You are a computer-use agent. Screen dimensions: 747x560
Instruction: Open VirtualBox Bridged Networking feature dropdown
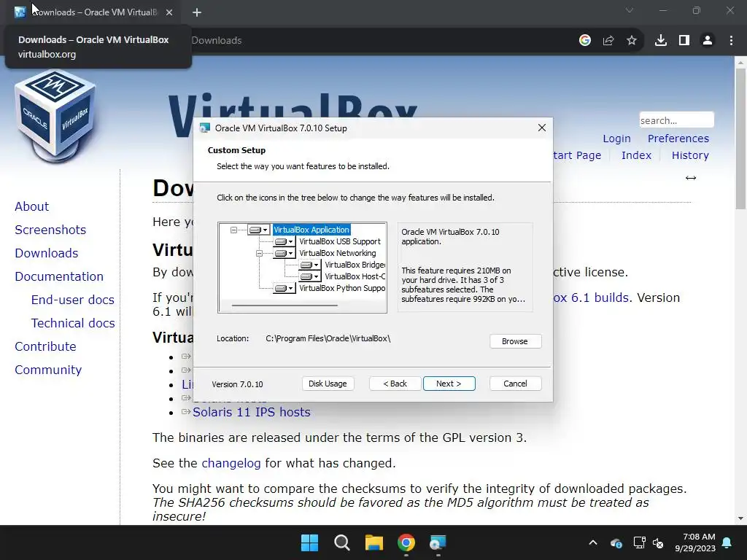click(310, 265)
